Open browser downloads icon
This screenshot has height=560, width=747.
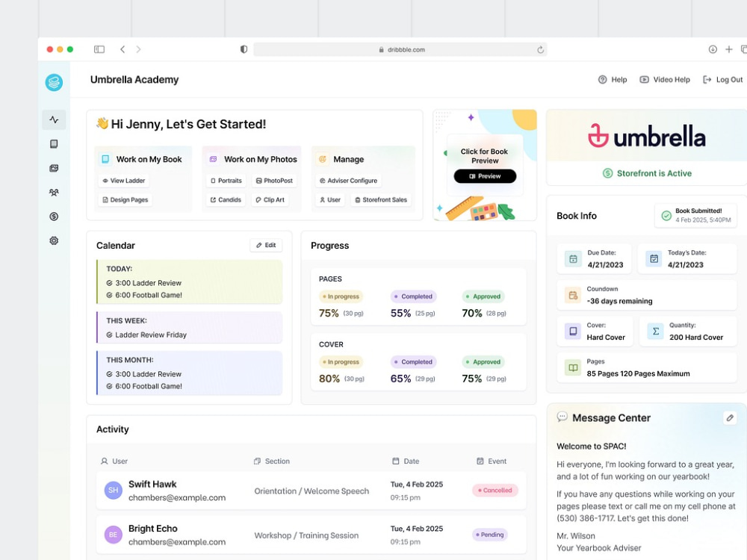pos(713,49)
